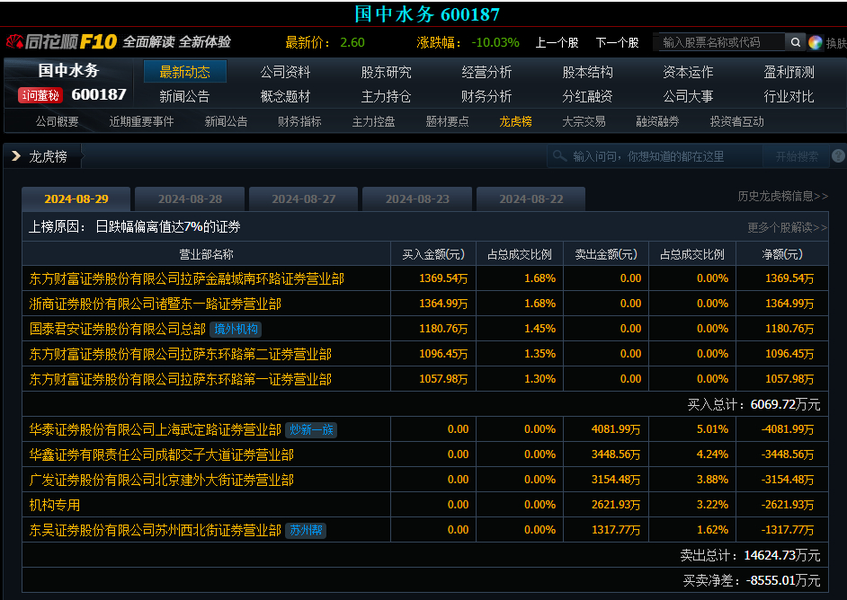Switch to the 2024-08-22 date tab
The image size is (847, 600).
coord(531,199)
